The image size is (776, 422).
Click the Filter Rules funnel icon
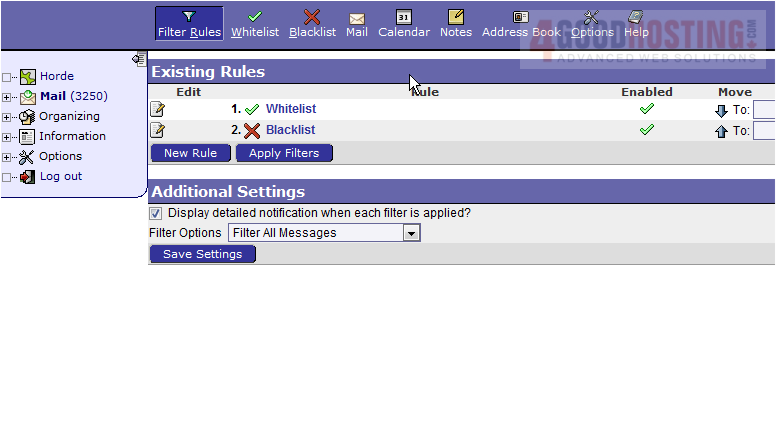coord(189,17)
